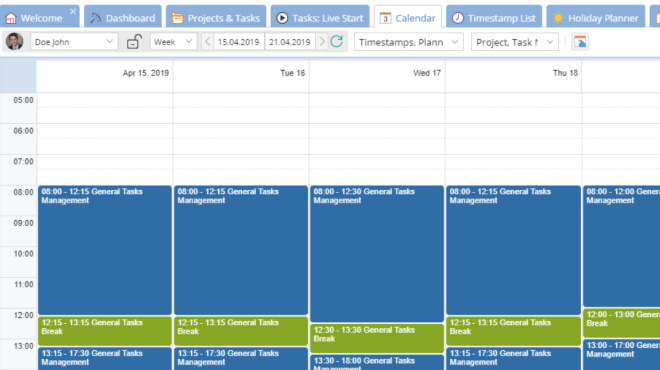Open Wed 17 12:30 - 13:30 Break entry
660x370 pixels.
click(x=377, y=338)
